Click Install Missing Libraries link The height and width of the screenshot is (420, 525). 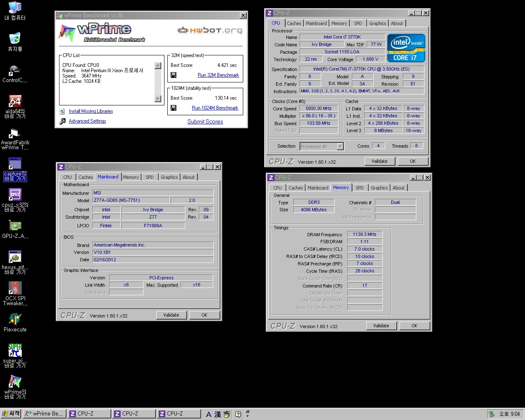91,111
